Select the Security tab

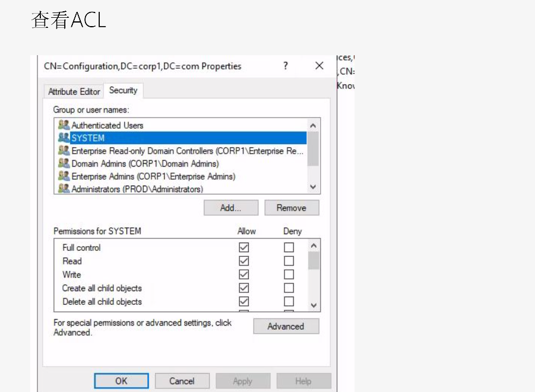pyautogui.click(x=123, y=90)
